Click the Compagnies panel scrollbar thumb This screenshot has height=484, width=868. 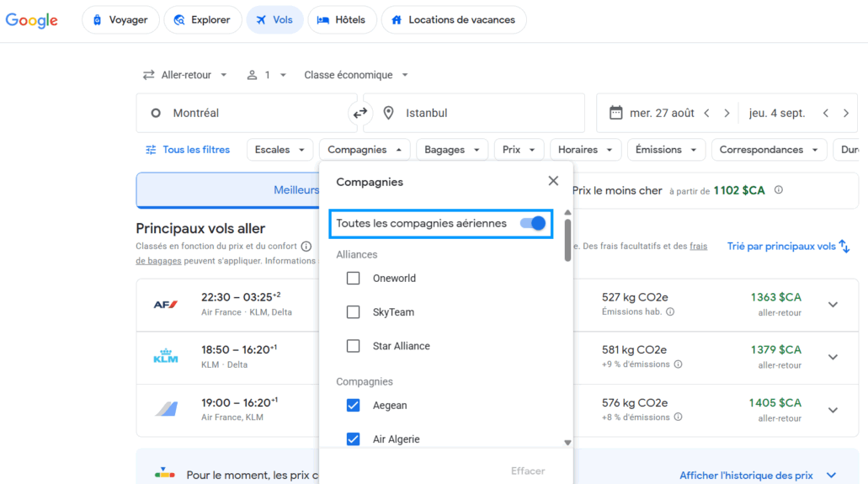click(567, 240)
